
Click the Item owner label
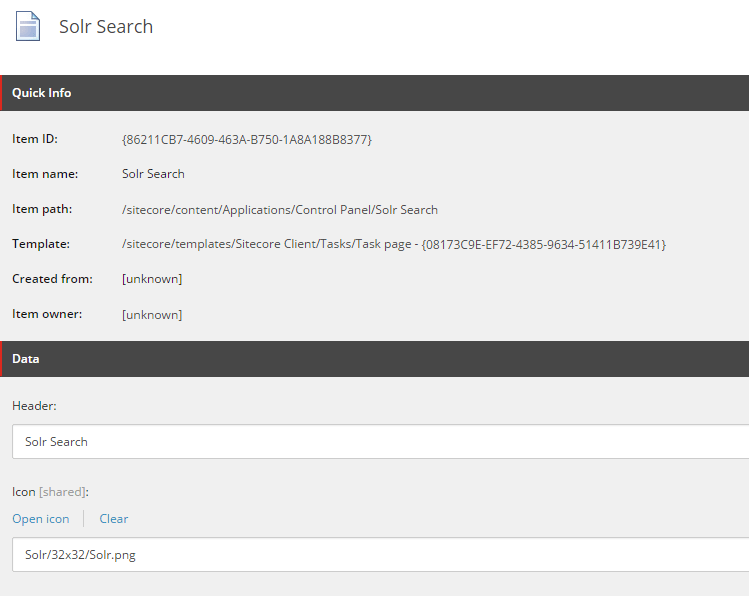[46, 314]
